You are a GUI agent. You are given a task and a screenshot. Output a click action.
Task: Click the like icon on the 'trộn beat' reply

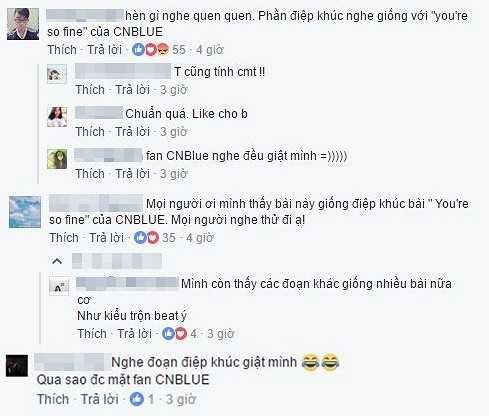tap(168, 334)
